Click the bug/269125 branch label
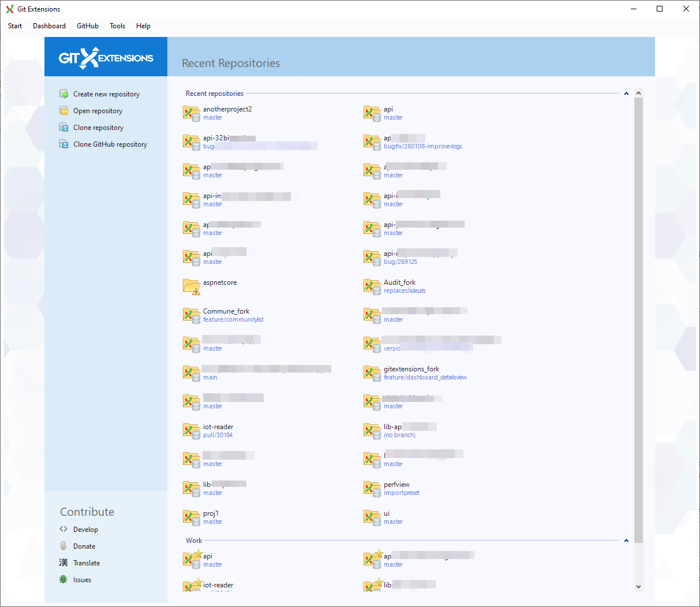 pyautogui.click(x=400, y=262)
